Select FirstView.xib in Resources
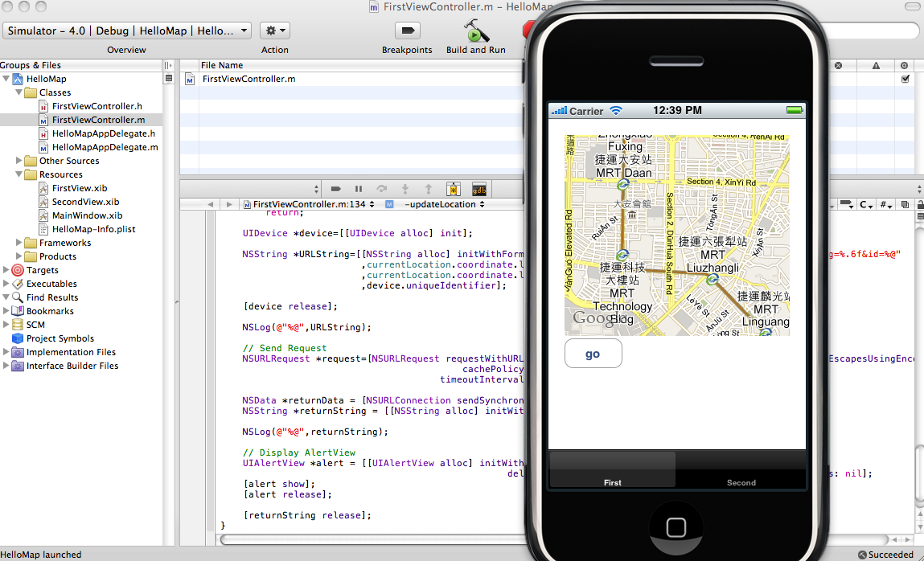 (80, 188)
